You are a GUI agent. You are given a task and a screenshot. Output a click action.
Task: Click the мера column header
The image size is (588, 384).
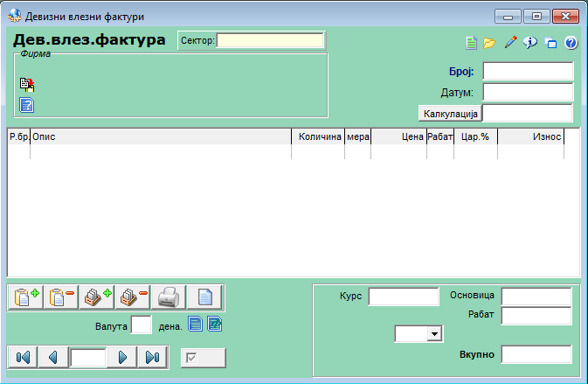point(357,136)
